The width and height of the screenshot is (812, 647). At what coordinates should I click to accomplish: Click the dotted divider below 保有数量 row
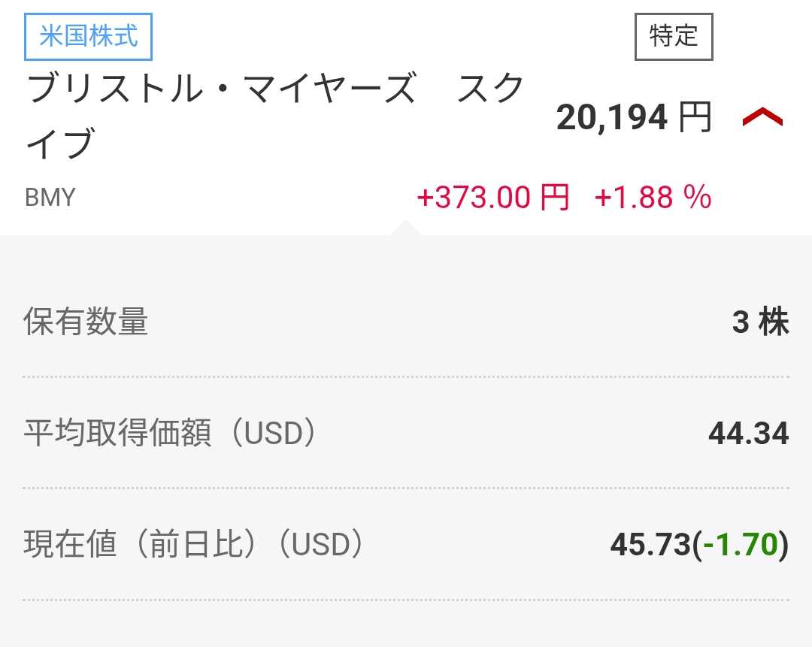[x=406, y=376]
